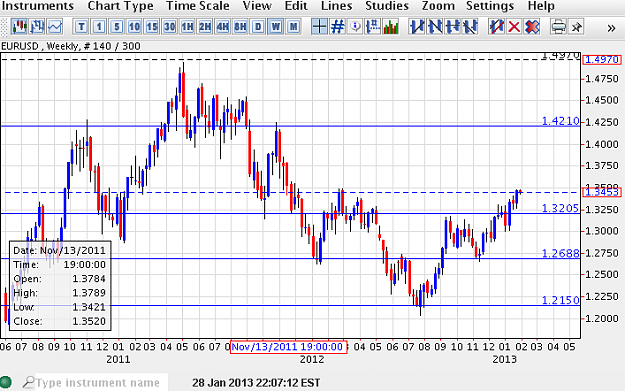
Task: Select the bar chart type icon
Action: [37, 27]
